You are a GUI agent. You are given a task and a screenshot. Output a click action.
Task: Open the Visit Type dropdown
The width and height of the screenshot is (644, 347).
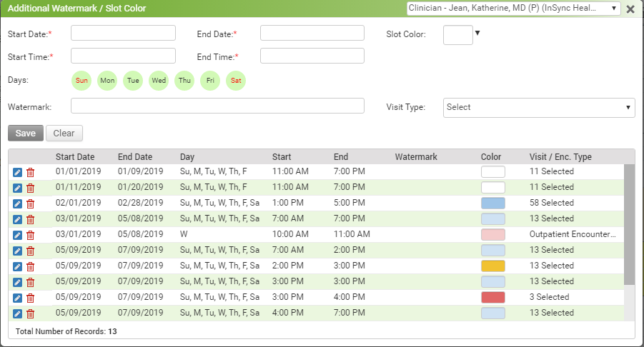(x=539, y=107)
